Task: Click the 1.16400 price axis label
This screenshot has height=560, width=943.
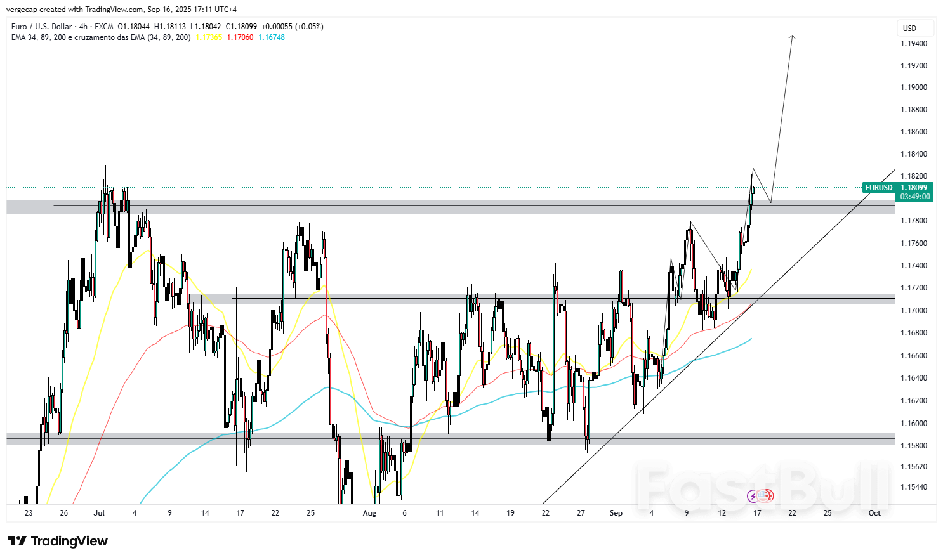Action: pyautogui.click(x=914, y=378)
